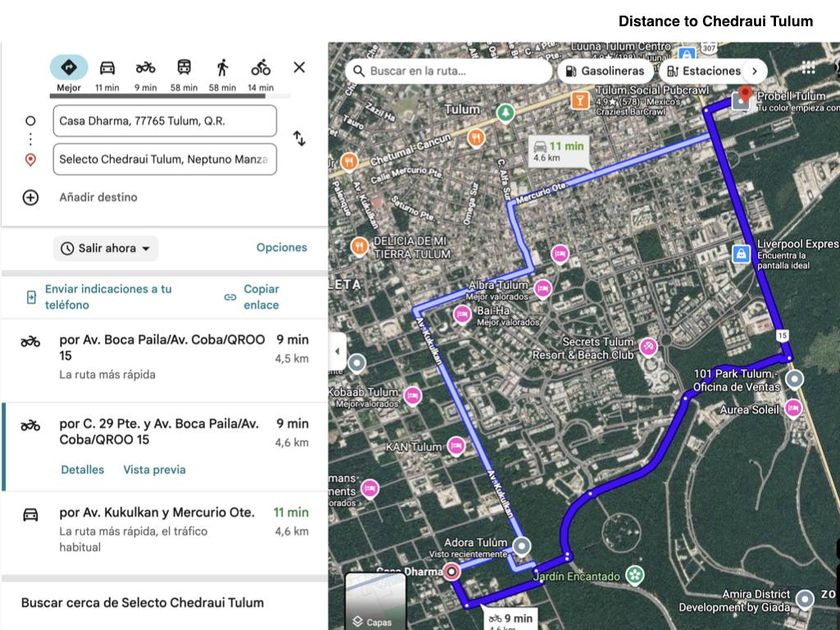Click KAN Tulum hotel pin
The height and width of the screenshot is (630, 840).
click(456, 446)
